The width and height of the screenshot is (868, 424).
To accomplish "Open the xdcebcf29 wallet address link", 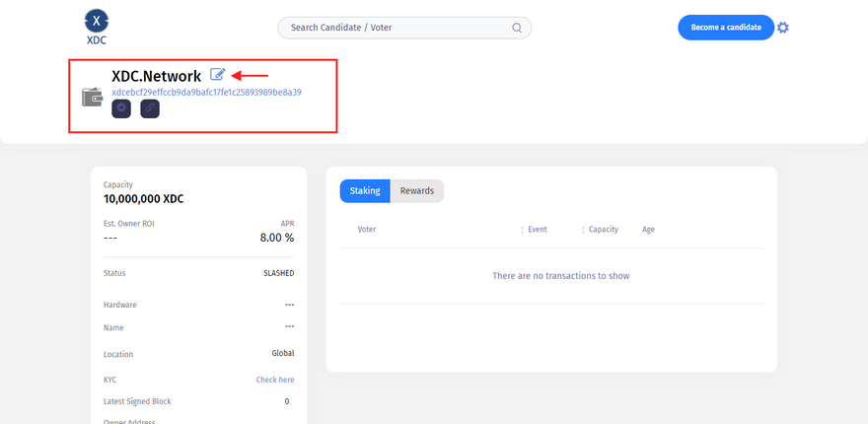I will 206,93.
